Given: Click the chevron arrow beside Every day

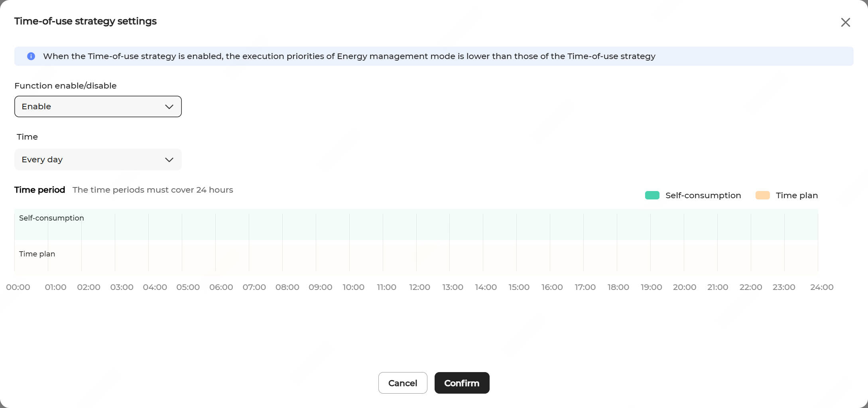Looking at the screenshot, I should click(x=169, y=160).
